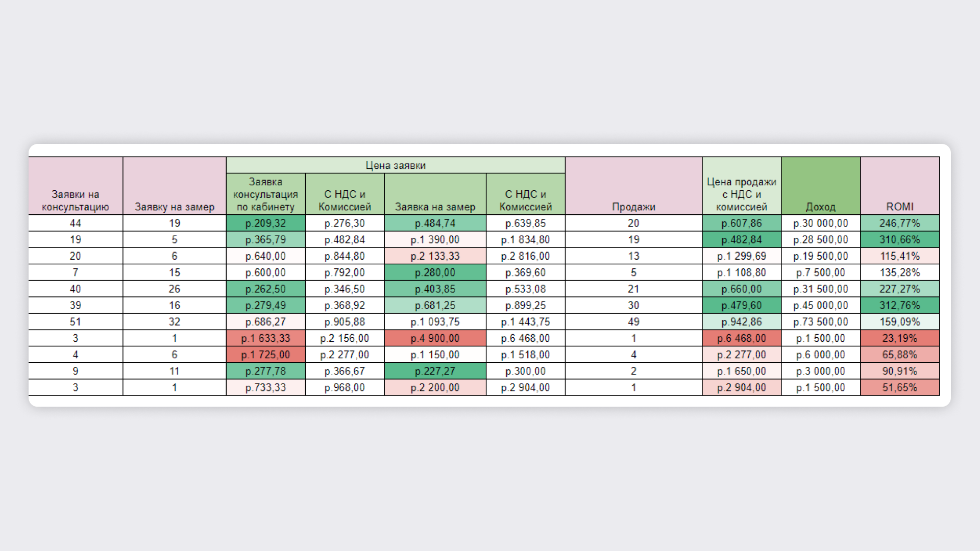980x551 pixels.
Task: Click ROMI cell 90,91%
Action: 900,371
